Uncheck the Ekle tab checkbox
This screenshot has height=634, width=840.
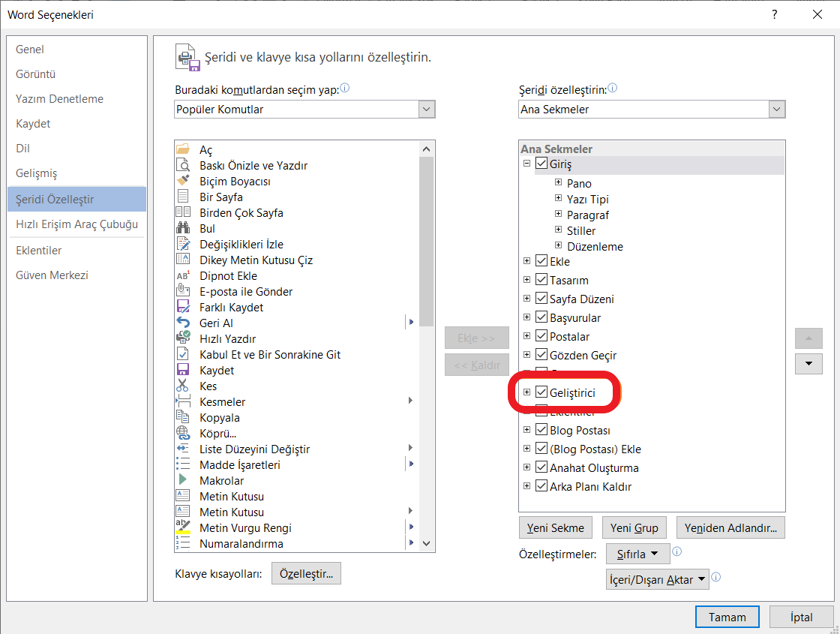click(x=541, y=261)
